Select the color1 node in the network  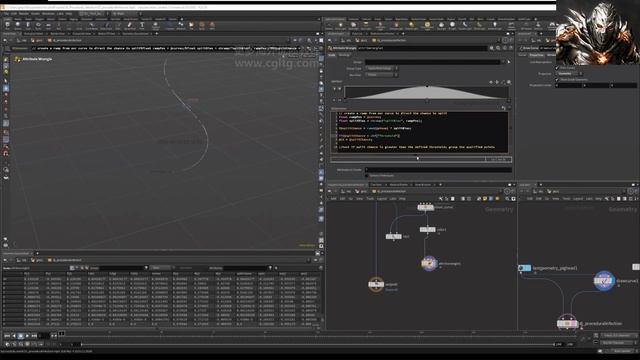coord(427,230)
